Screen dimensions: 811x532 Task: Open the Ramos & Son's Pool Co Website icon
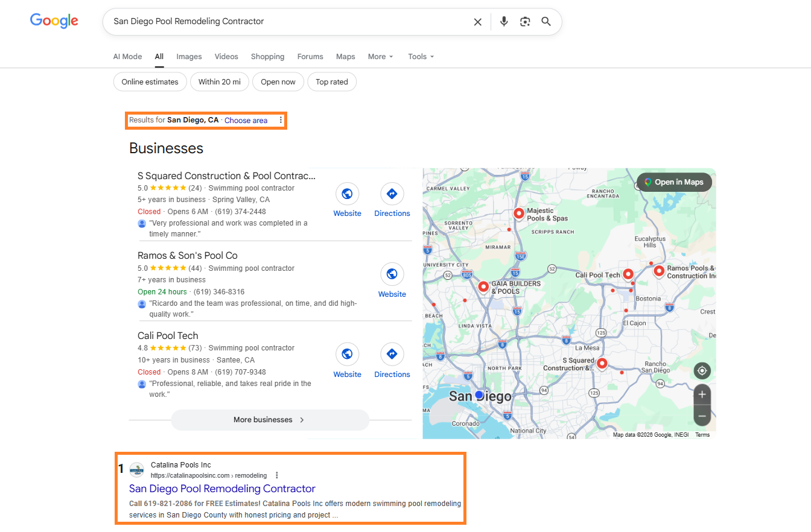[x=392, y=274]
